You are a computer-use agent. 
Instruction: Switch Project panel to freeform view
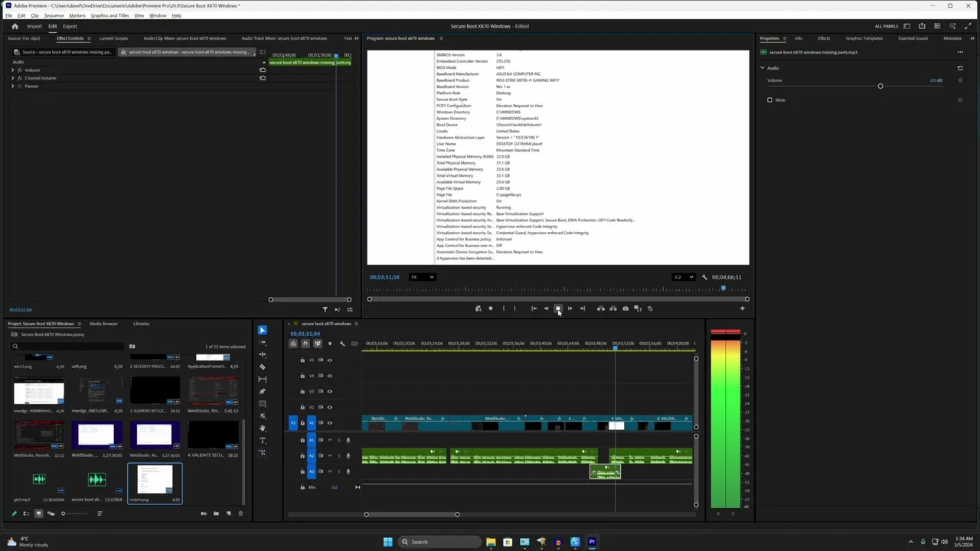[x=51, y=514]
